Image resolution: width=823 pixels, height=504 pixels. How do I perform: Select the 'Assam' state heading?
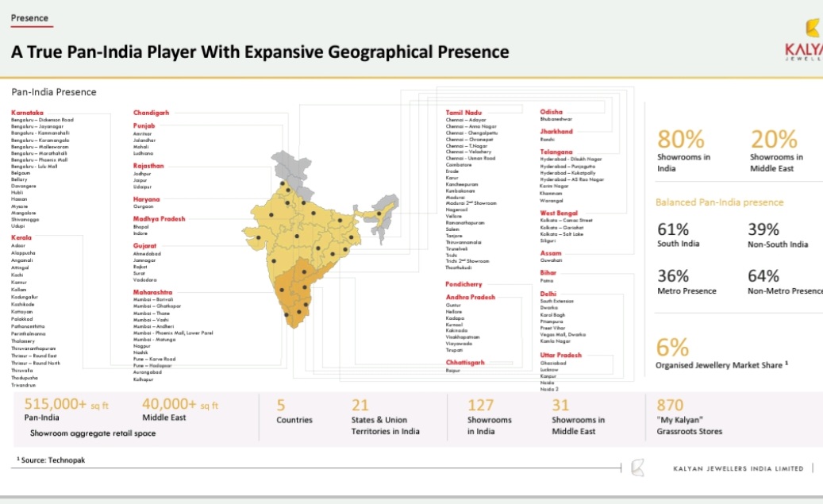[x=551, y=253]
